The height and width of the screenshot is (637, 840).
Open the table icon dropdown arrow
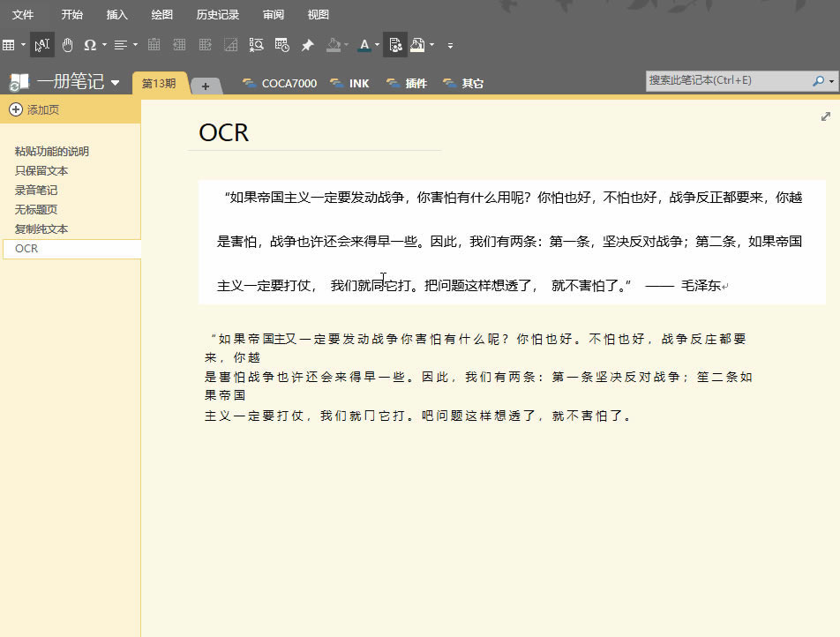[23, 44]
